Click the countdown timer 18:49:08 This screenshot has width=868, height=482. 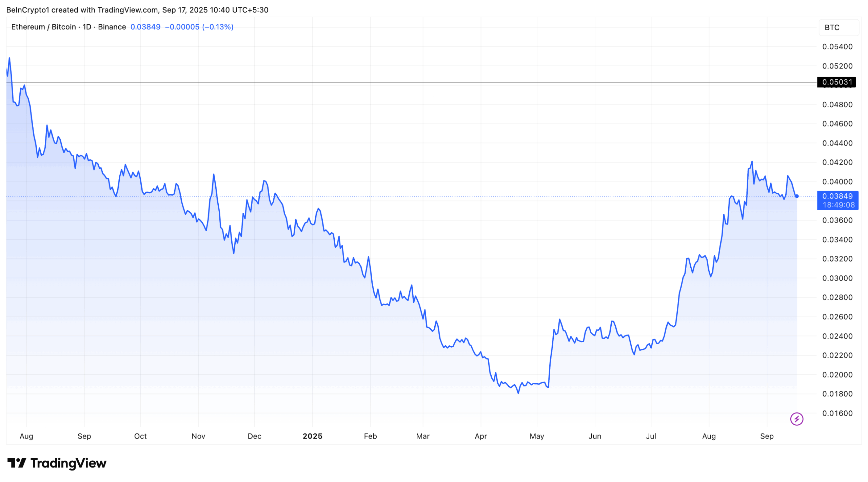[x=838, y=205]
